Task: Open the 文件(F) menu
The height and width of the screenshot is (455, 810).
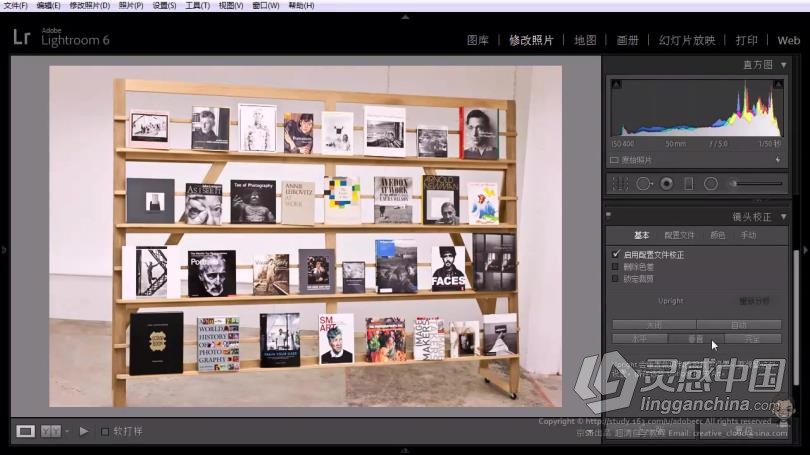Action: [x=15, y=6]
